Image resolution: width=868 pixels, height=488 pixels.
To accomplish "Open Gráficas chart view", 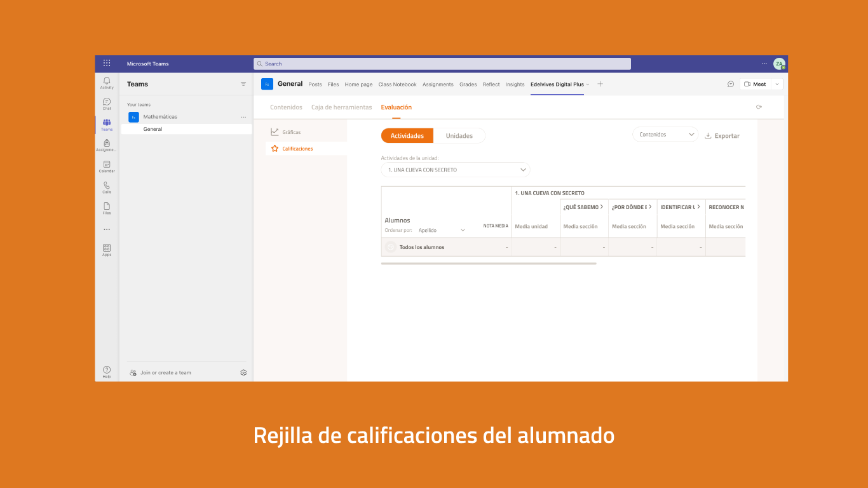I will (286, 132).
